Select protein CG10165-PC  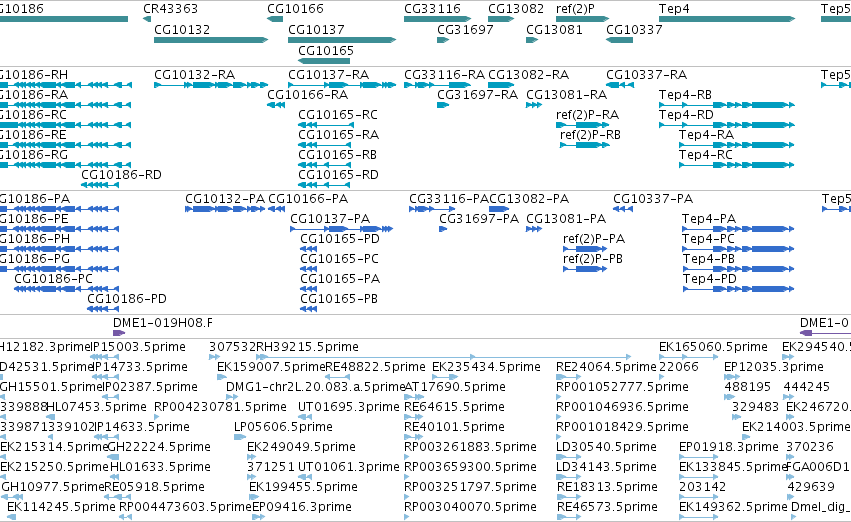click(308, 269)
